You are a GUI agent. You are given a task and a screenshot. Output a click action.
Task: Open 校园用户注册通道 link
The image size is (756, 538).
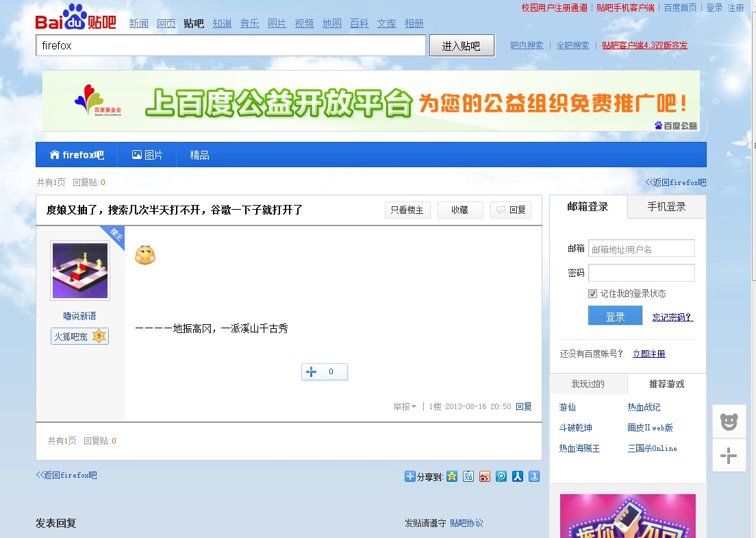555,8
